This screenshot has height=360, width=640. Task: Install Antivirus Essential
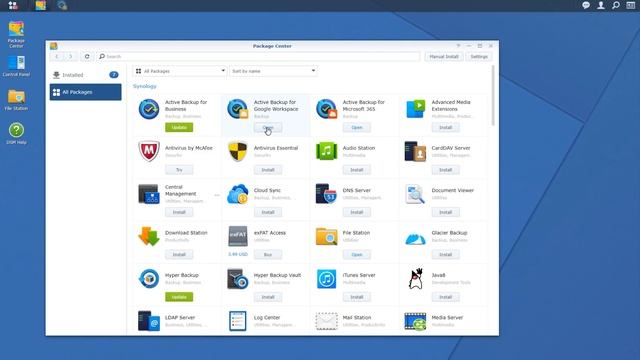(x=268, y=170)
